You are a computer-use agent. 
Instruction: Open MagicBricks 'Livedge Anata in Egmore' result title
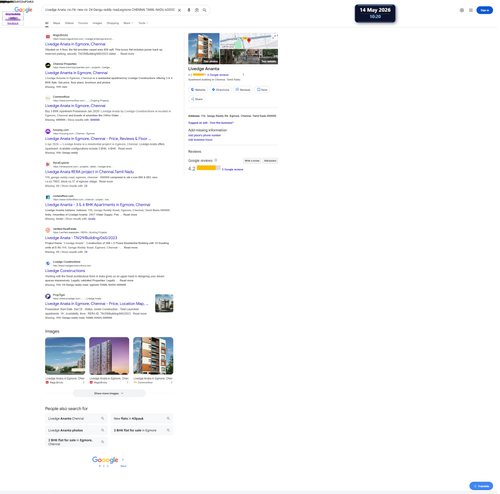75,44
